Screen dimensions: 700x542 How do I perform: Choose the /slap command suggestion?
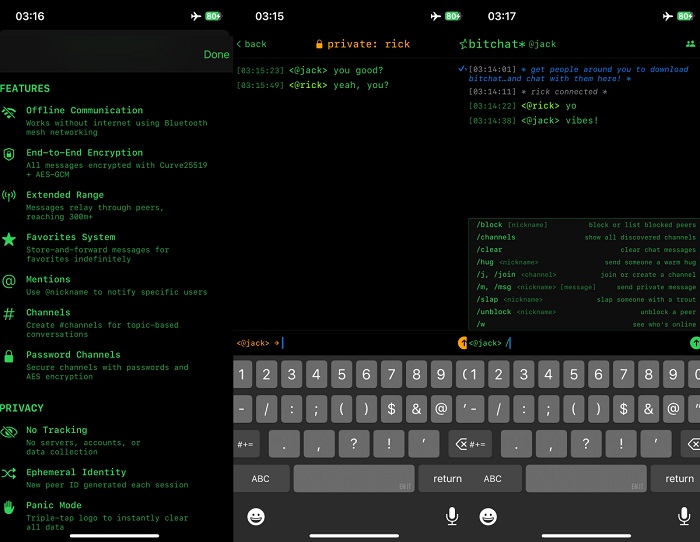pyautogui.click(x=585, y=300)
